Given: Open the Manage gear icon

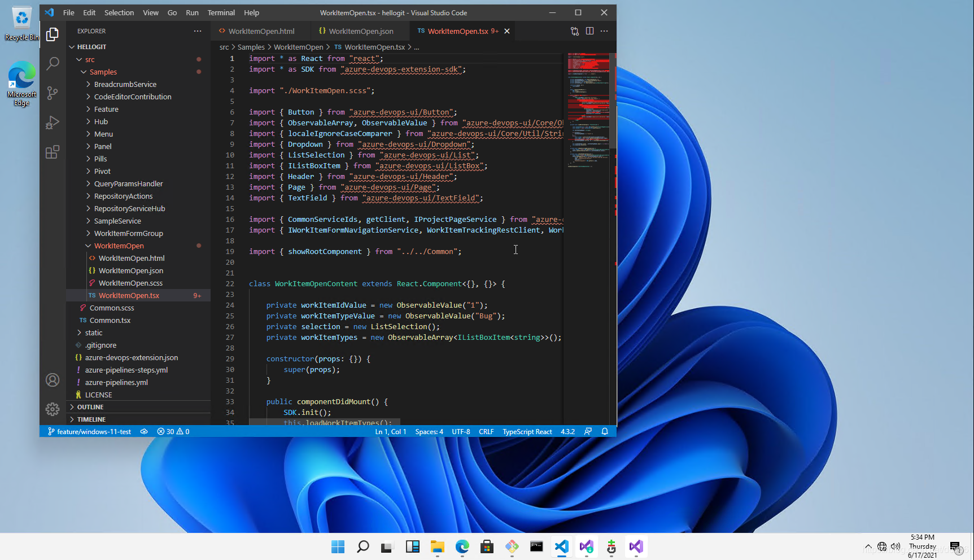Looking at the screenshot, I should tap(53, 409).
